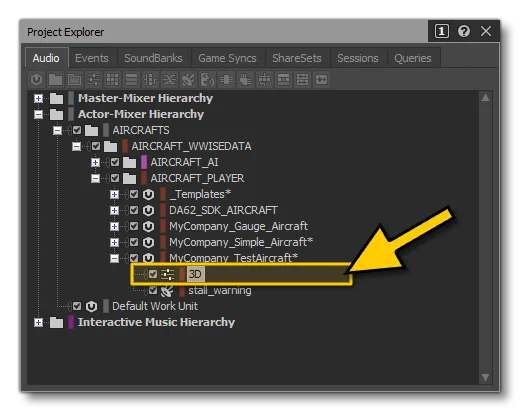520x412 pixels.
Task: Click the Actor-Mixer icon on the 3D row
Action: click(x=167, y=274)
